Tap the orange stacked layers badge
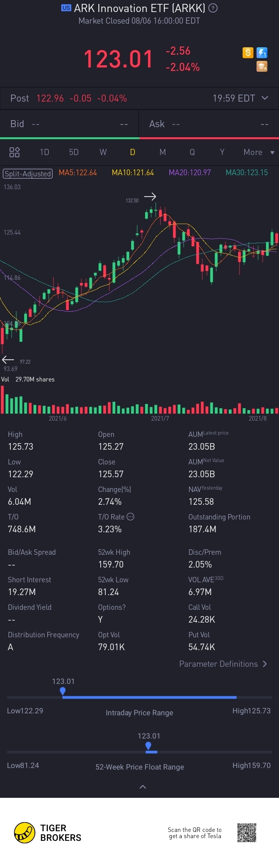 point(262,67)
